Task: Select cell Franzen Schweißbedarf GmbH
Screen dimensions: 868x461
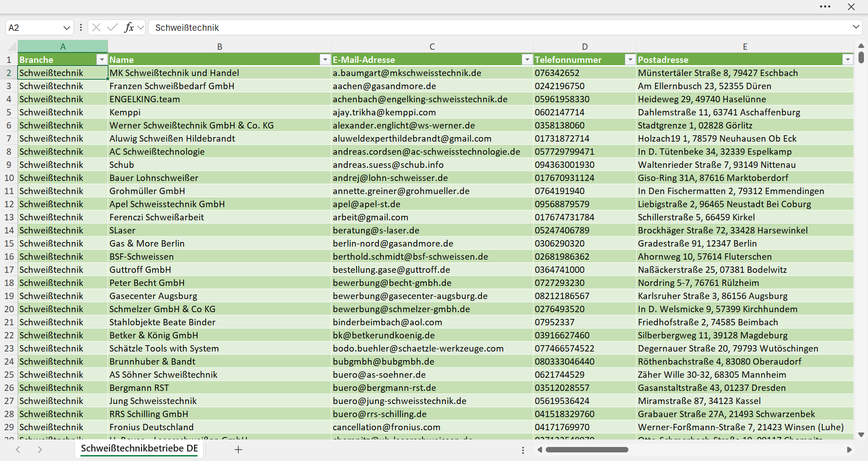Action: (x=220, y=86)
